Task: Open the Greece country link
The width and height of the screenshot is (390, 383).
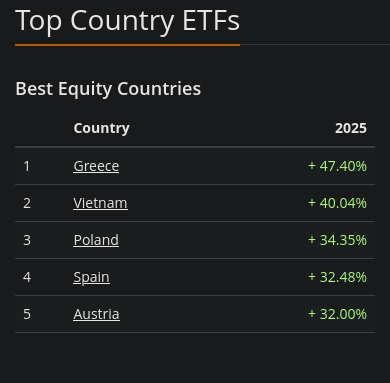Action: 96,166
